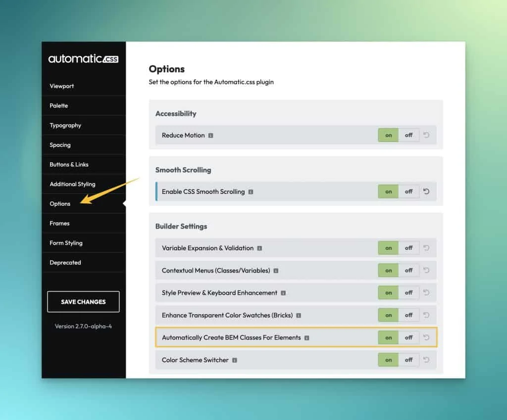Click the Automatic.css logo
507x420 pixels.
click(83, 58)
